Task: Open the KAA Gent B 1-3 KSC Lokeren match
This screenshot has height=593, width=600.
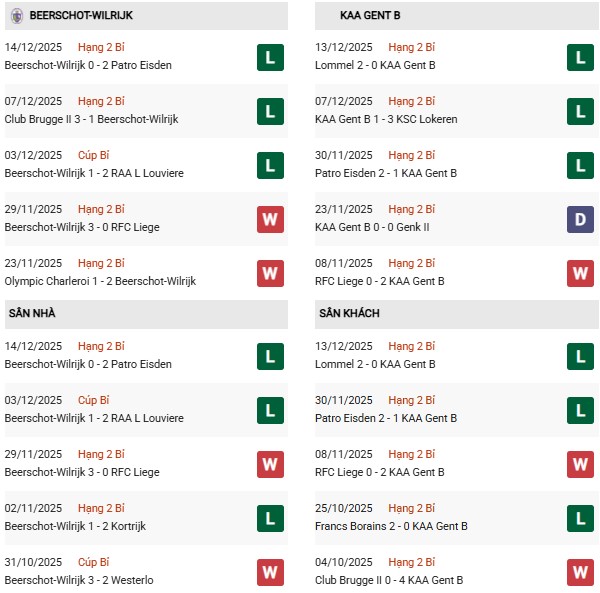Action: click(x=385, y=120)
